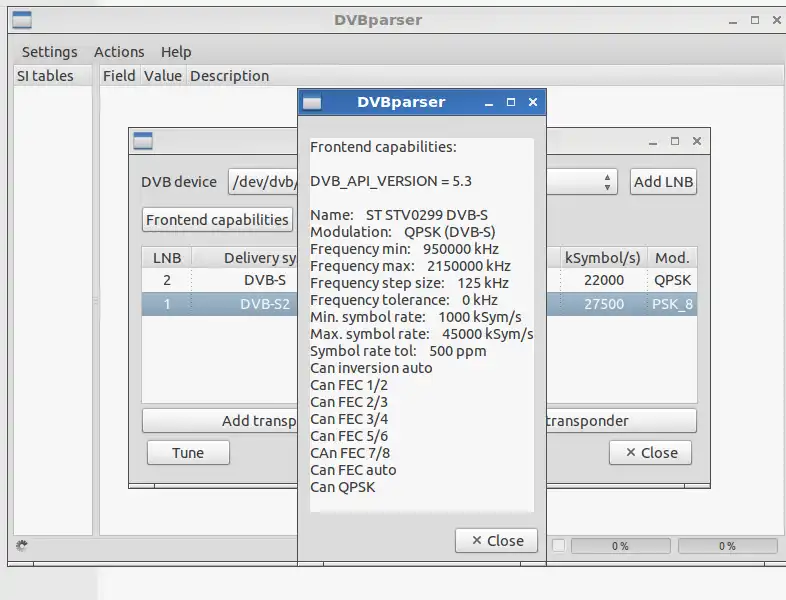Click the right-side transponder button
Screen dimensions: 786x600
621,421
